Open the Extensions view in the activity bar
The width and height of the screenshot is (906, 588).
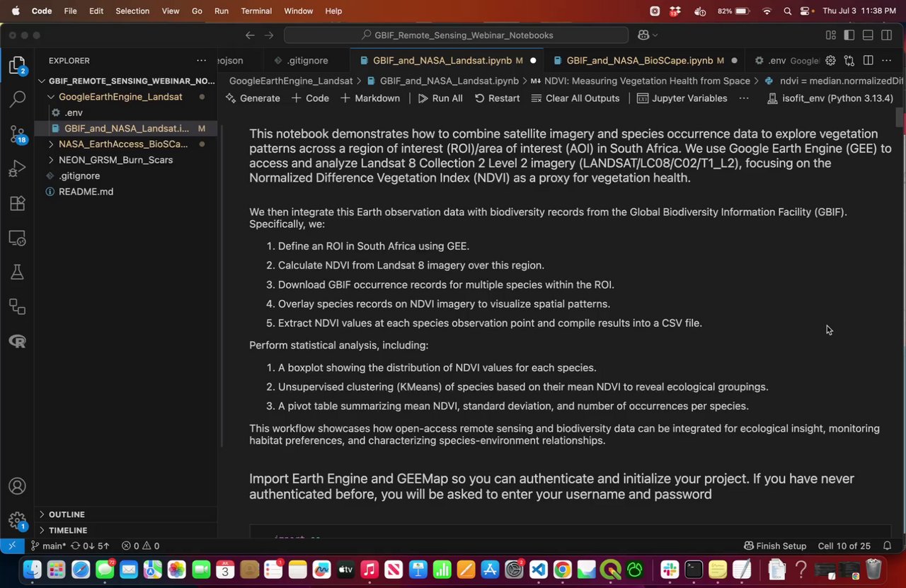tap(17, 204)
